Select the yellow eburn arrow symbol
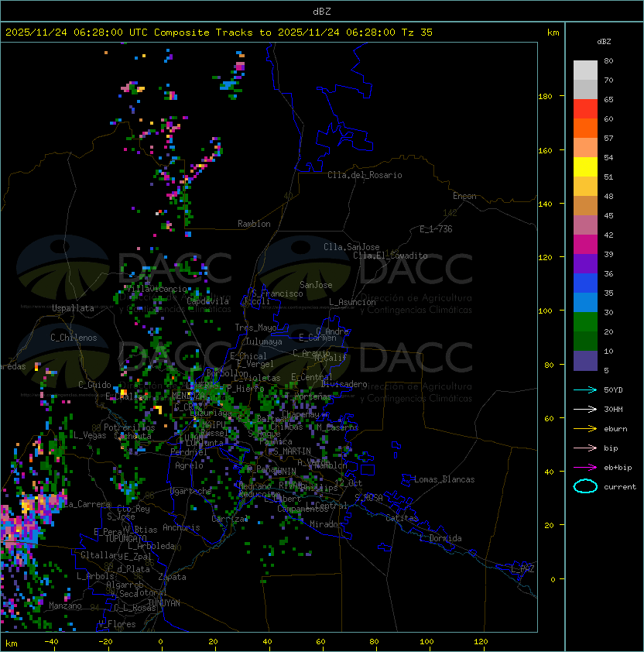This screenshot has height=652, width=644. tap(585, 428)
